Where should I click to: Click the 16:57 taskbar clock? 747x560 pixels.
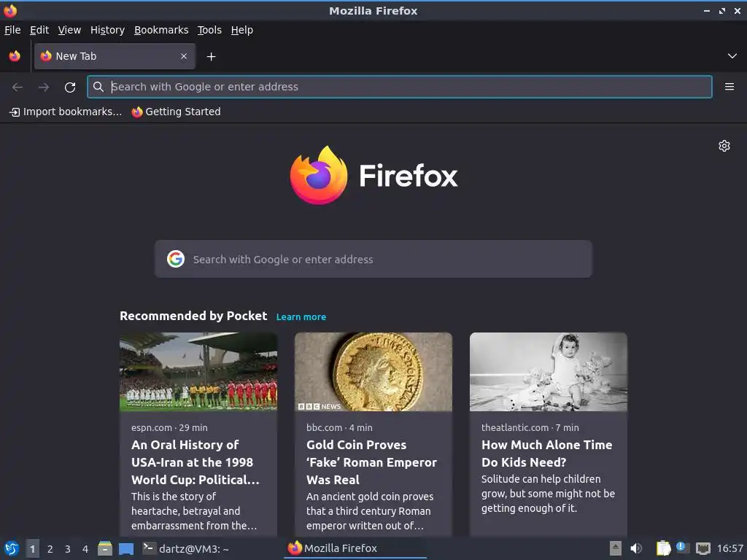pyautogui.click(x=729, y=548)
